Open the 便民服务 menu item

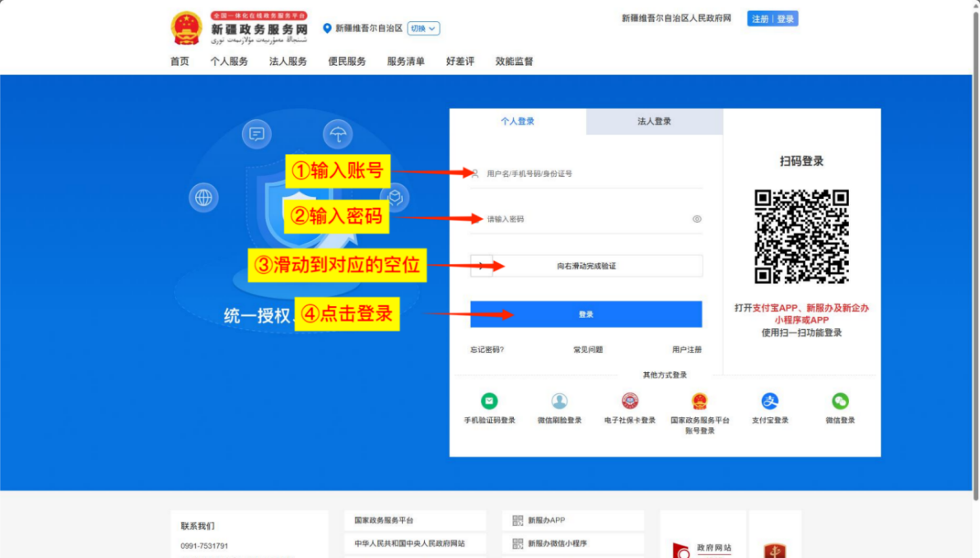coord(345,60)
